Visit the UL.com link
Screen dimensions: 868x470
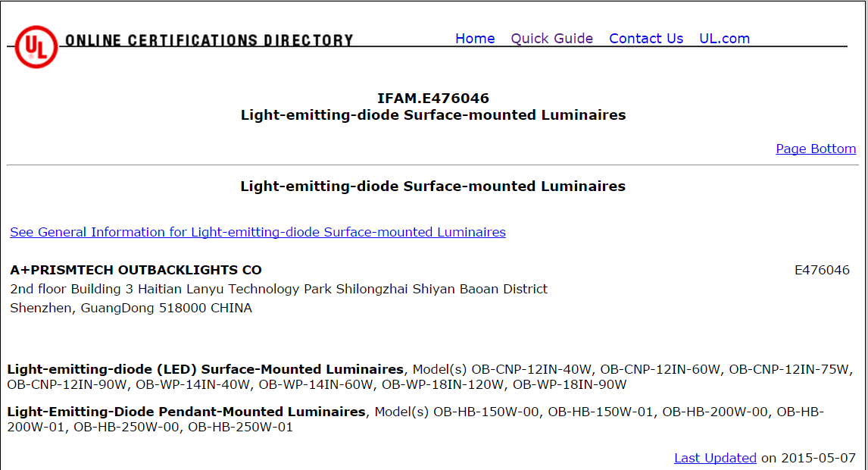click(x=725, y=39)
